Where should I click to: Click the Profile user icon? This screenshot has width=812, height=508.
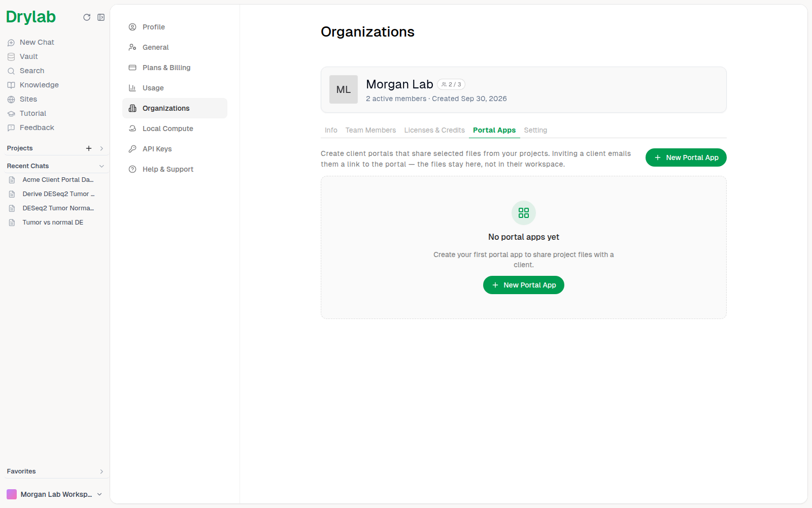tap(132, 27)
